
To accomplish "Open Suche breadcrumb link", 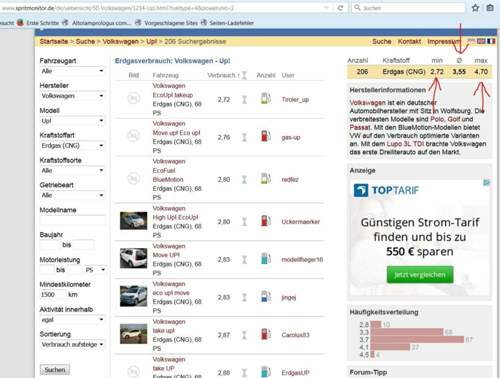I will (85, 41).
